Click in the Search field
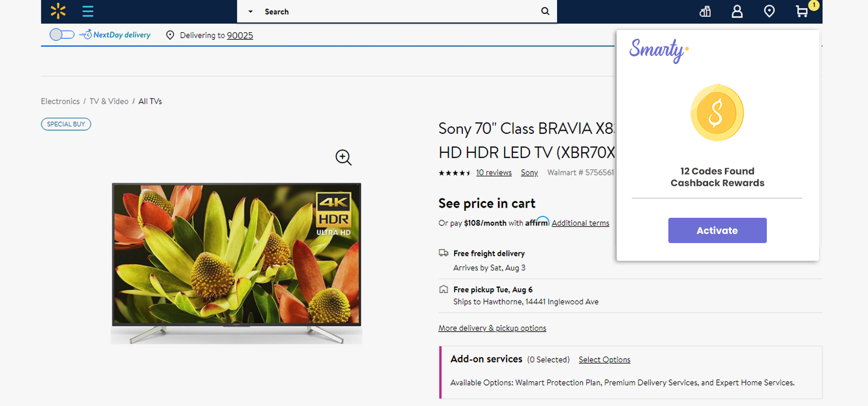The height and width of the screenshot is (406, 868). (x=398, y=11)
